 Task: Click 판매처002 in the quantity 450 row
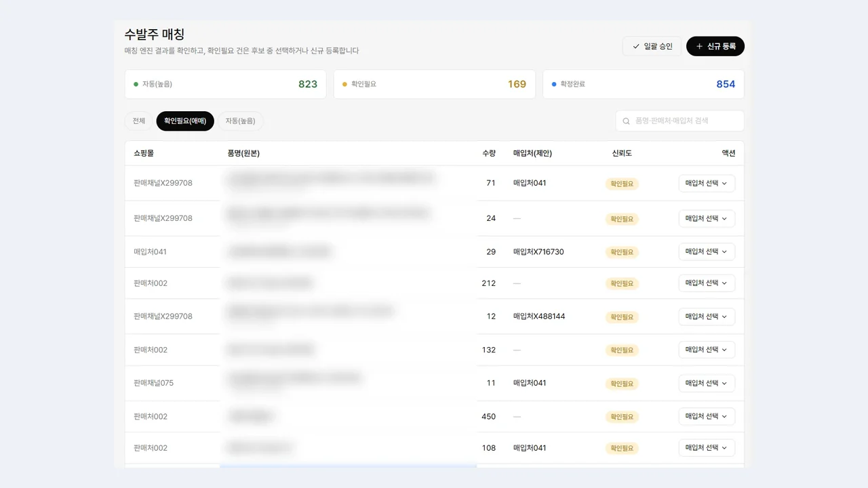tap(151, 416)
